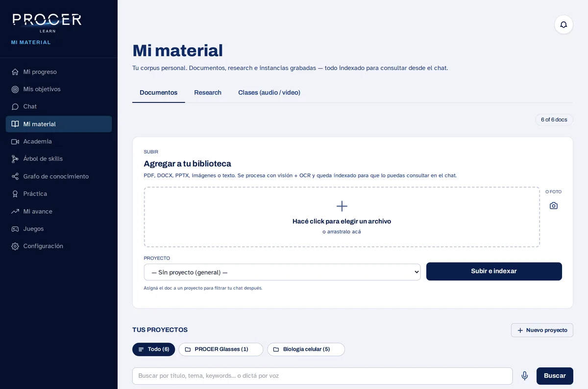Click the Mi material page title
Viewport: 588px width, 389px height.
177,50
